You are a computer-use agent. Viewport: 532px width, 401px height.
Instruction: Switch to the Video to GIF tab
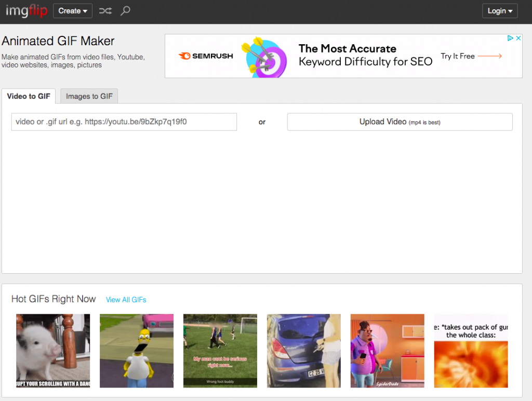(29, 96)
